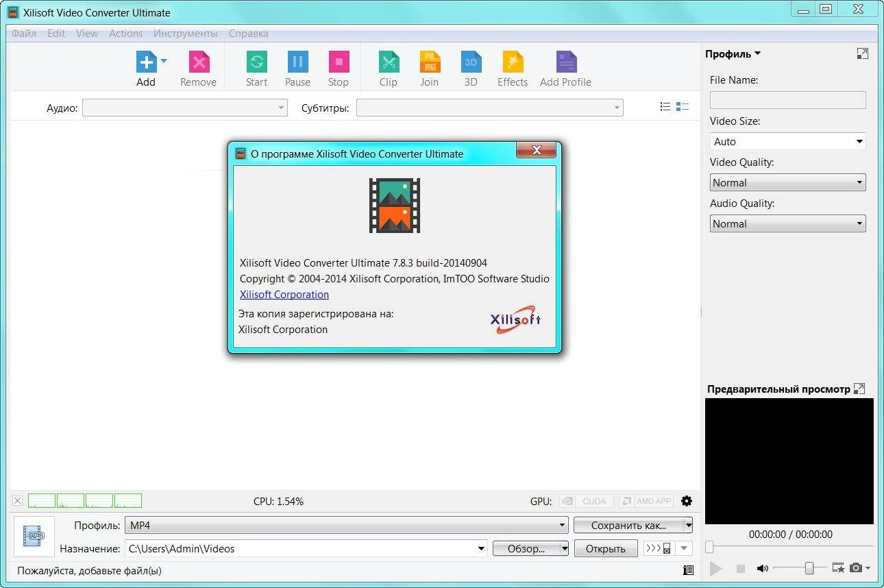This screenshot has width=884, height=588.
Task: Open the Audio Quality dropdown
Action: coord(788,224)
